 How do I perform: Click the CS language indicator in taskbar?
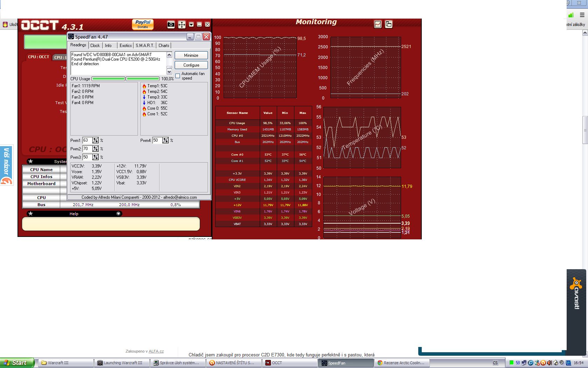[495, 363]
